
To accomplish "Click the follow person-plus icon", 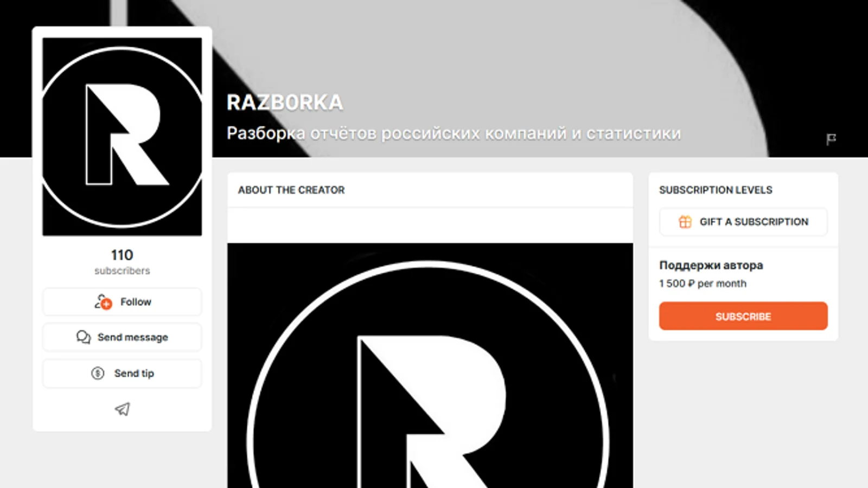I will (x=103, y=302).
